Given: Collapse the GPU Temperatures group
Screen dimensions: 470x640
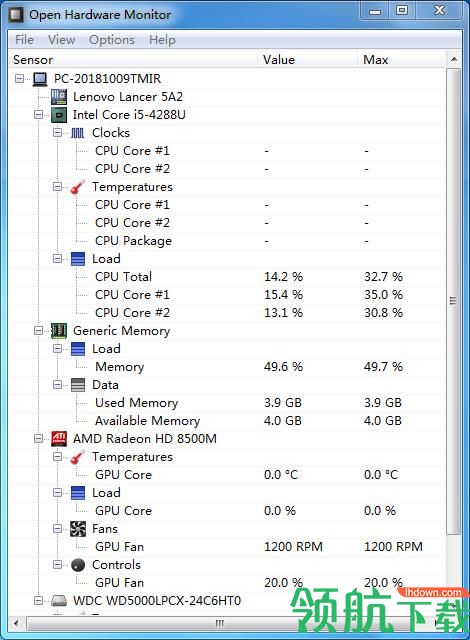Looking at the screenshot, I should [x=58, y=457].
